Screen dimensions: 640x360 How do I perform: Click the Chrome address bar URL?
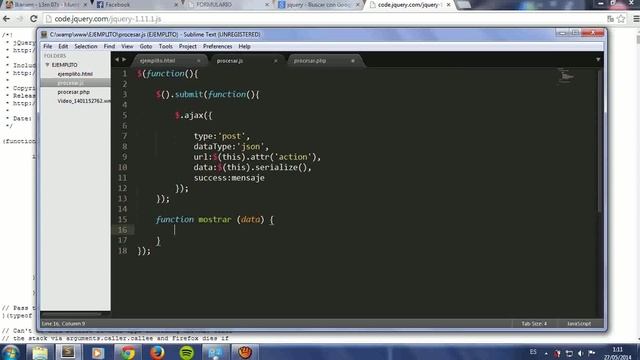pos(108,19)
